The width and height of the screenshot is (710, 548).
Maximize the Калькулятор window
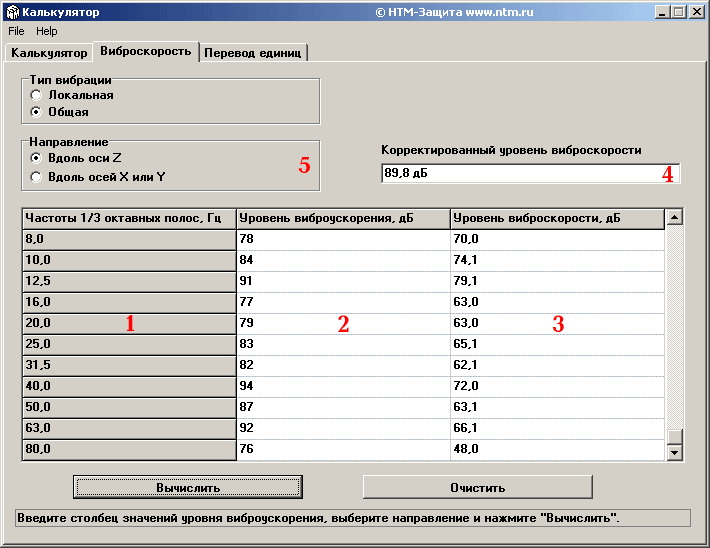click(x=679, y=12)
